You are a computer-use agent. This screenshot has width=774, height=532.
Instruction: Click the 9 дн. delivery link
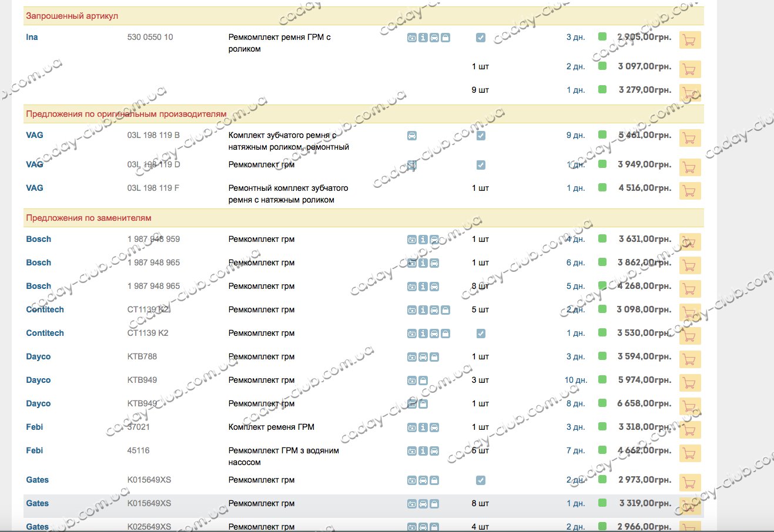tap(576, 135)
